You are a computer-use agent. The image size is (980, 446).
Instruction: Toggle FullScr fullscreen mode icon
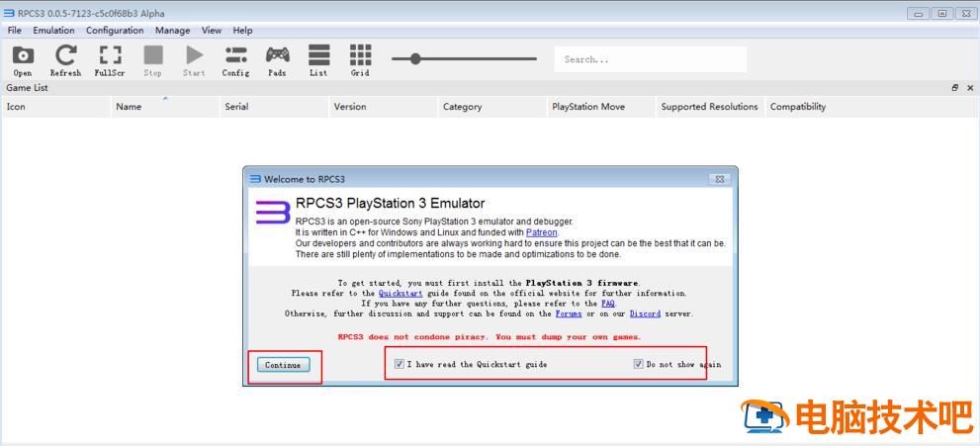pos(110,60)
